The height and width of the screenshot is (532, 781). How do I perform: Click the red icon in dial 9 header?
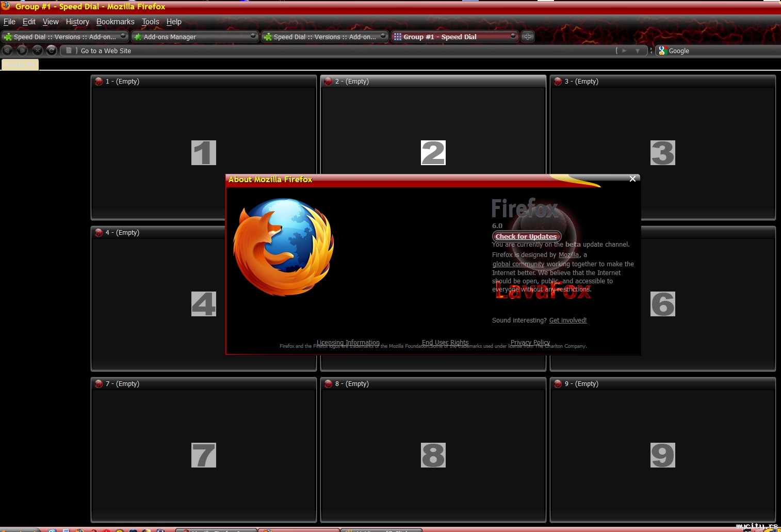[558, 384]
